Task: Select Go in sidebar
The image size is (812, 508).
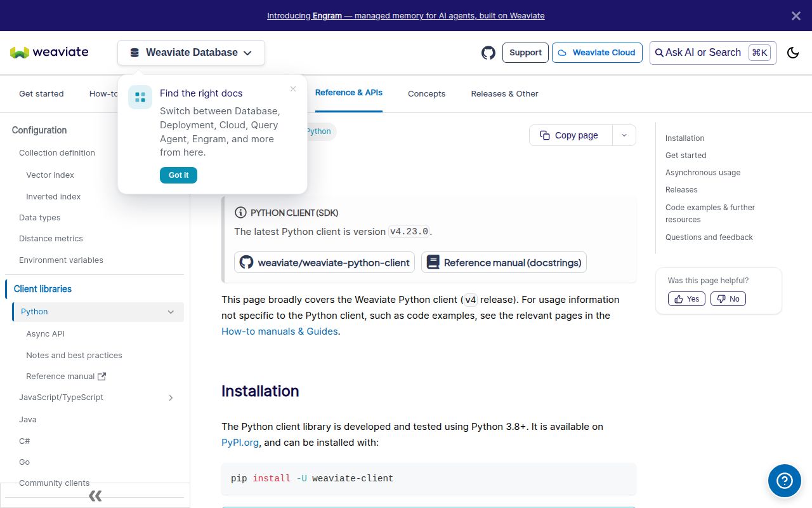Action: point(24,462)
